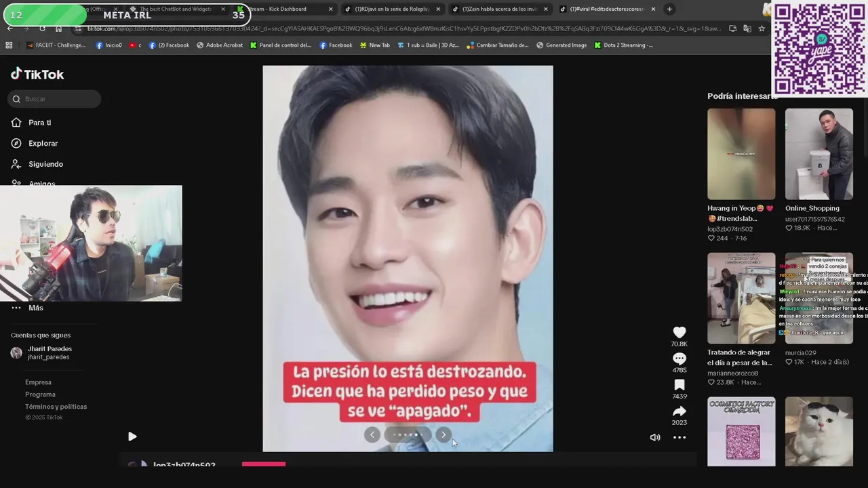Image resolution: width=868 pixels, height=488 pixels.
Task: Click the slide position dots indicator
Action: (408, 434)
